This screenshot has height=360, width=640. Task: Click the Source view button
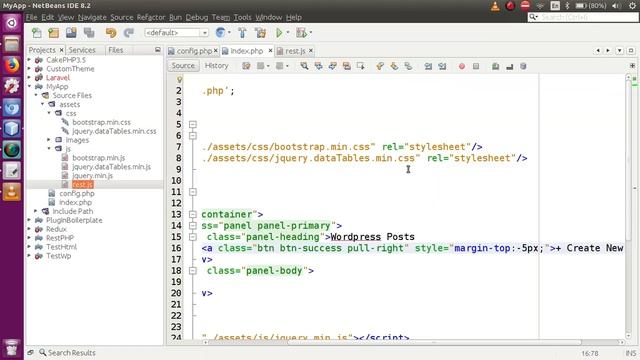click(183, 66)
